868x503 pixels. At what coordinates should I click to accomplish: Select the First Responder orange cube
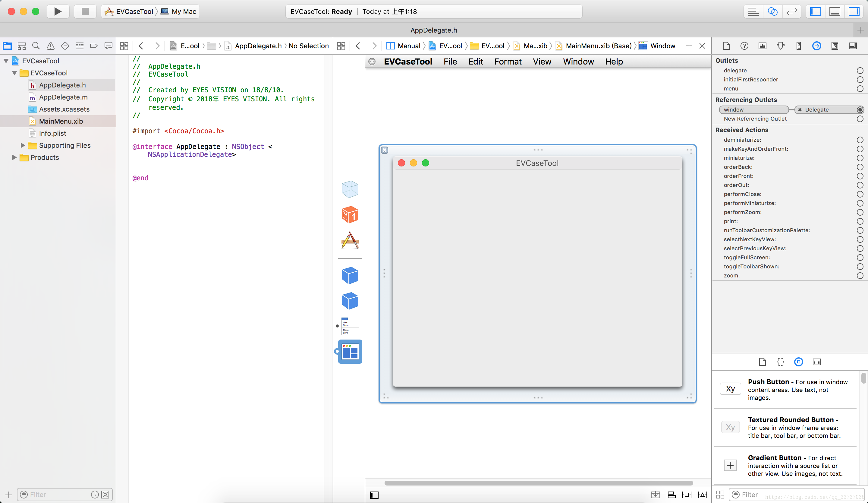(350, 215)
